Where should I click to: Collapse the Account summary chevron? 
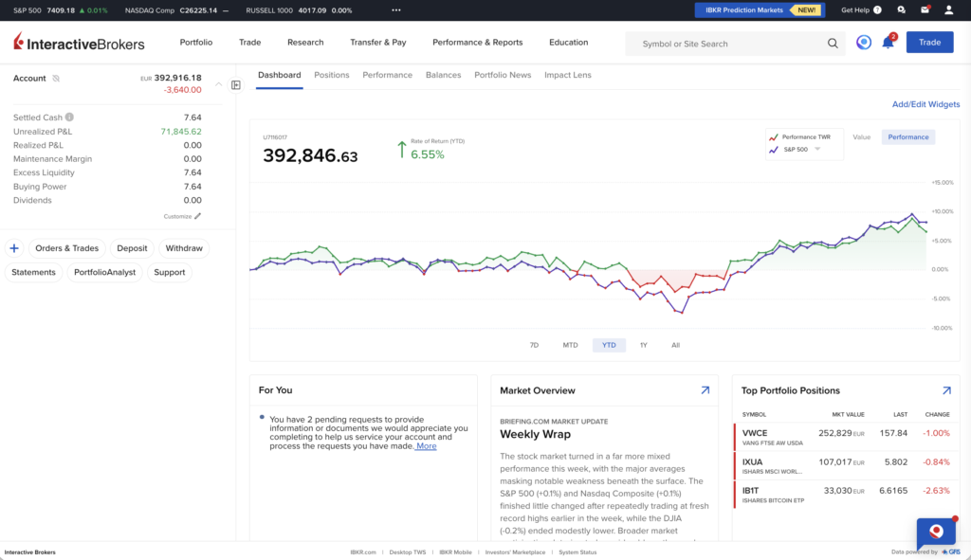pyautogui.click(x=219, y=84)
